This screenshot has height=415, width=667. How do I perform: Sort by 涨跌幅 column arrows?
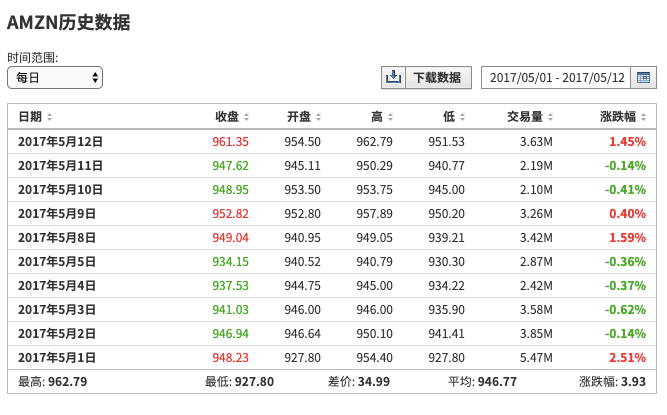pos(643,117)
